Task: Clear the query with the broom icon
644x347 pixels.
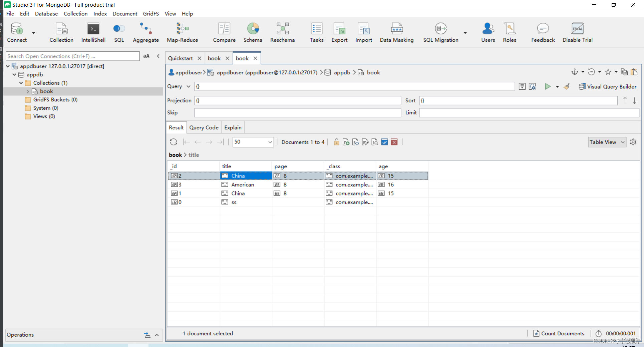Action: pyautogui.click(x=567, y=86)
